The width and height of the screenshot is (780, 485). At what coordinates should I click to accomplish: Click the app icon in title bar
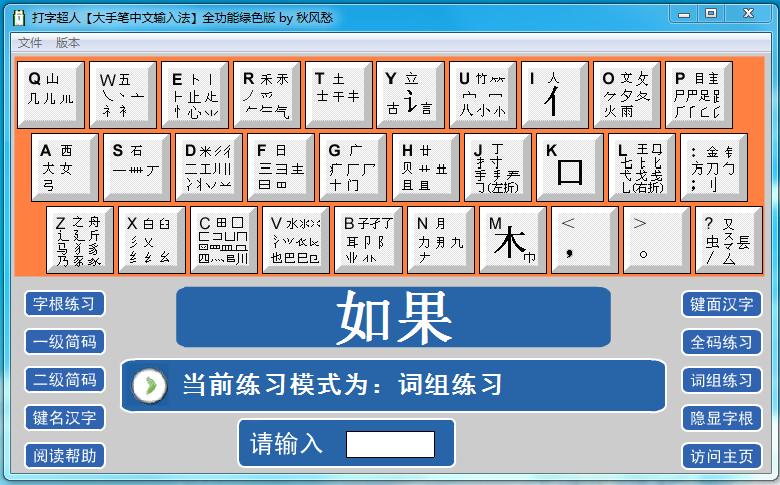pyautogui.click(x=19, y=18)
